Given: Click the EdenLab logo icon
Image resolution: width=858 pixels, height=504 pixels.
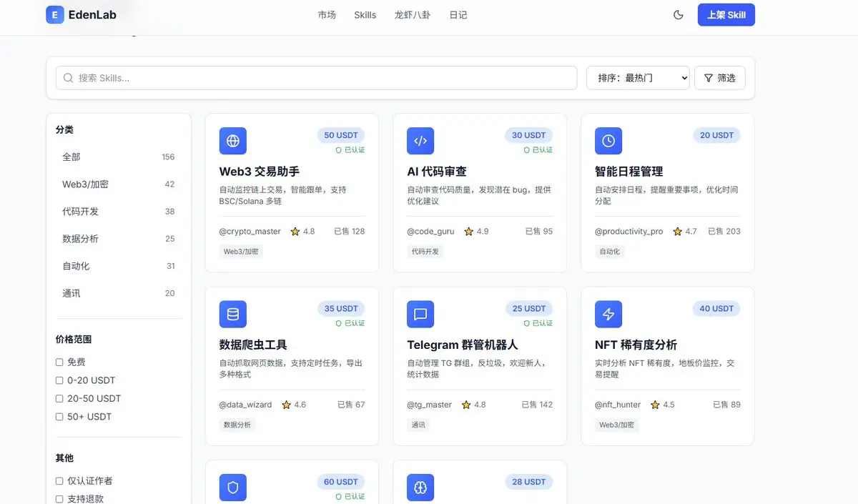Looking at the screenshot, I should [55, 14].
